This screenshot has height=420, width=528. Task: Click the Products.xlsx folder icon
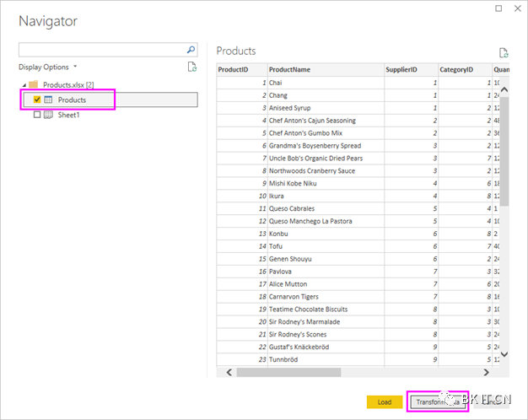click(34, 84)
